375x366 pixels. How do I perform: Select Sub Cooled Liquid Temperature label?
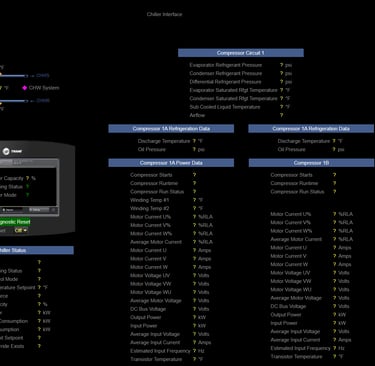click(225, 107)
